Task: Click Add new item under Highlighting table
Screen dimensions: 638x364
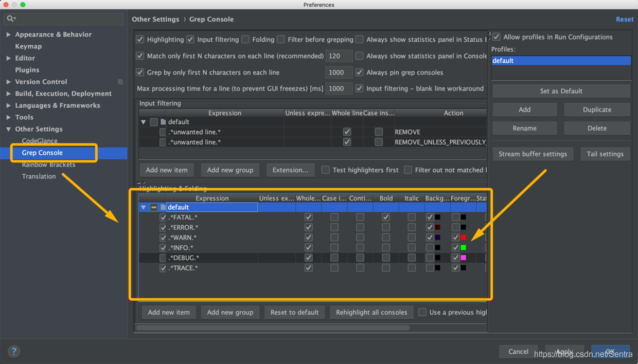Action: [169, 312]
